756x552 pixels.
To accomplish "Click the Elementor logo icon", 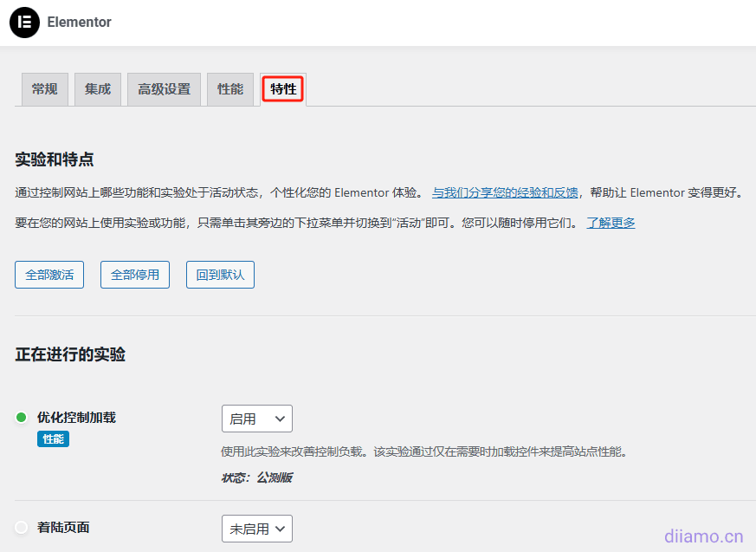I will point(24,23).
